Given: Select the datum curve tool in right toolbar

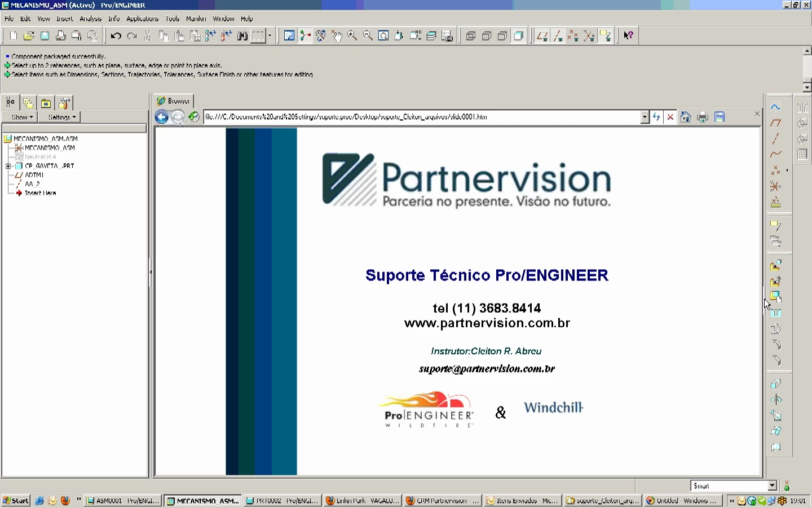Looking at the screenshot, I should 776,155.
